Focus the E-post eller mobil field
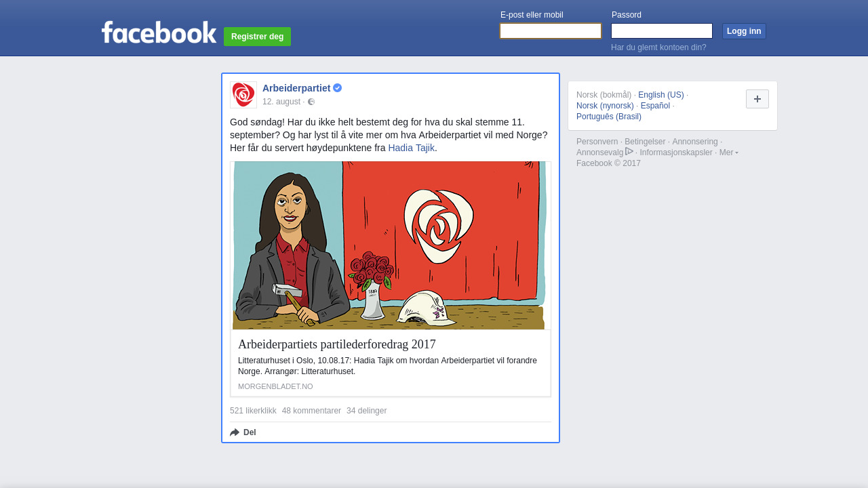Screen dimensions: 868x488 pos(550,31)
